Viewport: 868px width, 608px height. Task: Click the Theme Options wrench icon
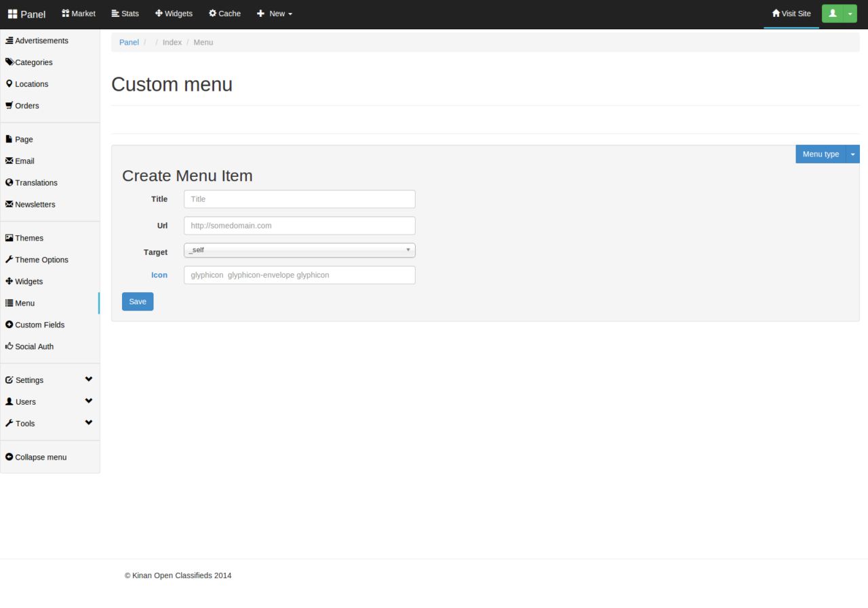[x=9, y=260]
